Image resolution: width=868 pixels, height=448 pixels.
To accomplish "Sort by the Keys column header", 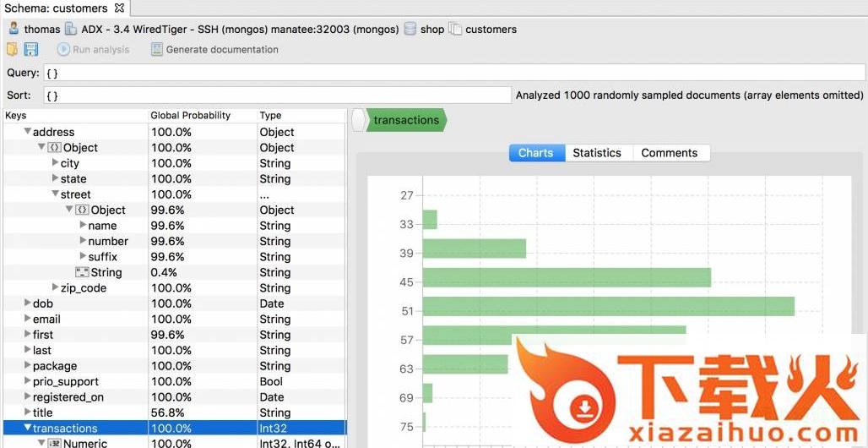I will pyautogui.click(x=76, y=115).
